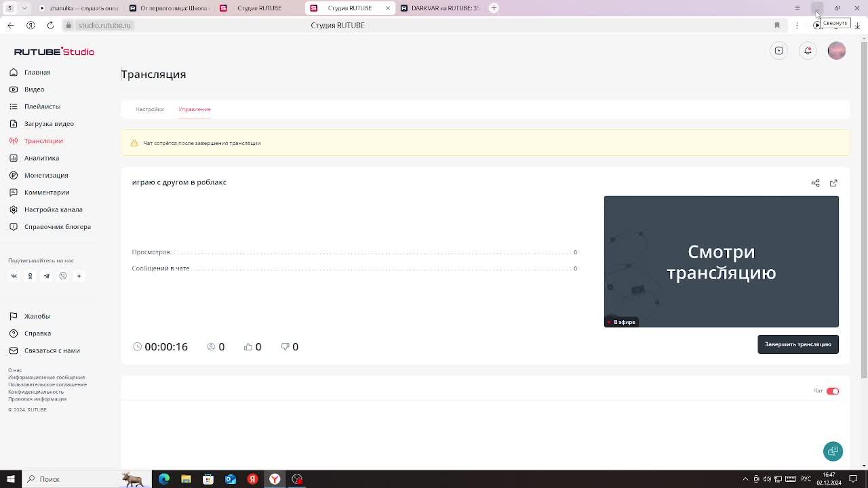This screenshot has width=868, height=488.
Task: Expand the tab list dropdown arrow
Action: tap(24, 8)
